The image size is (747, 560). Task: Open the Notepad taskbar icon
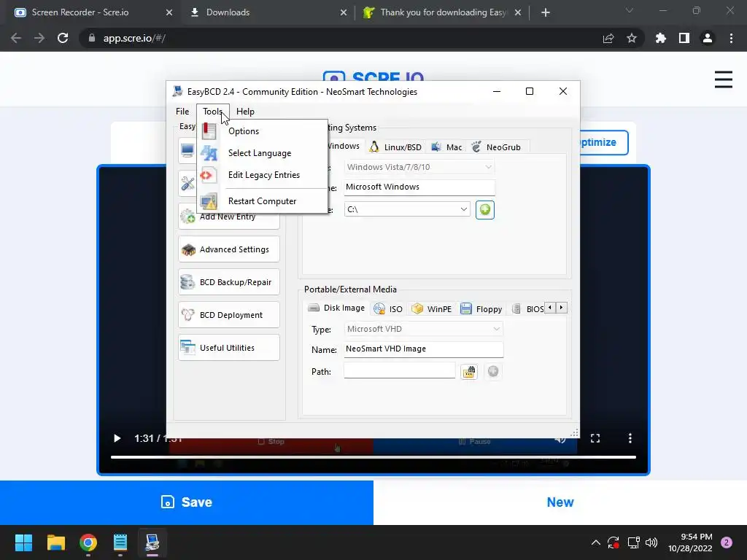120,542
